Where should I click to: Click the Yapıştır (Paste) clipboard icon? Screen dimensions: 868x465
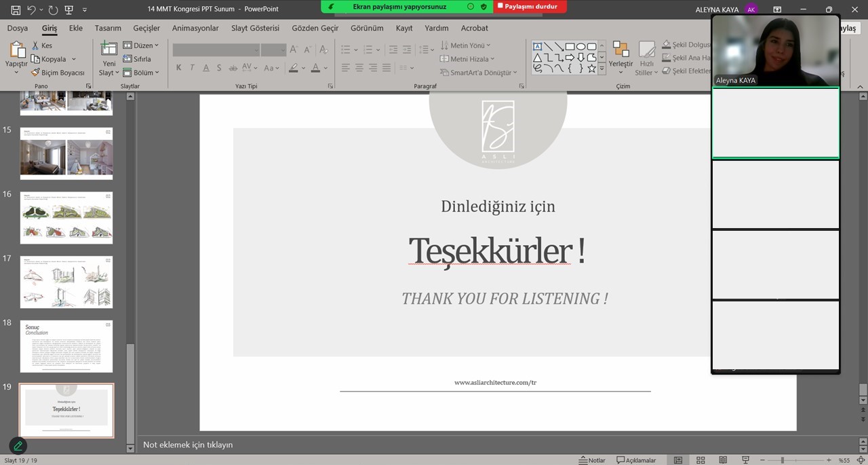tap(17, 50)
